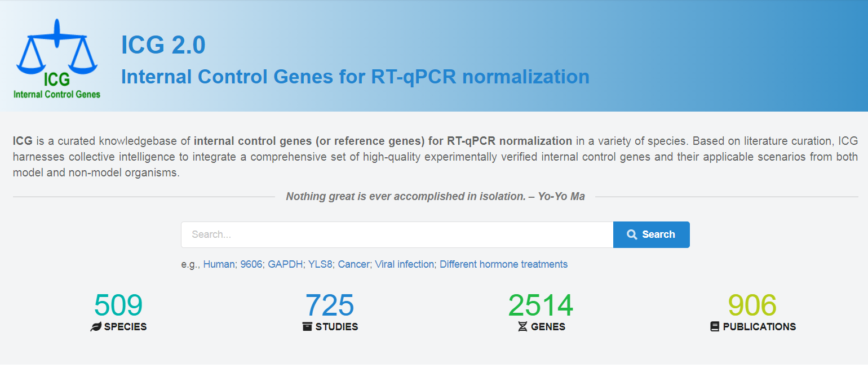Click the book icon beside PUBLICATIONS
The width and height of the screenshot is (868, 368).
(715, 327)
